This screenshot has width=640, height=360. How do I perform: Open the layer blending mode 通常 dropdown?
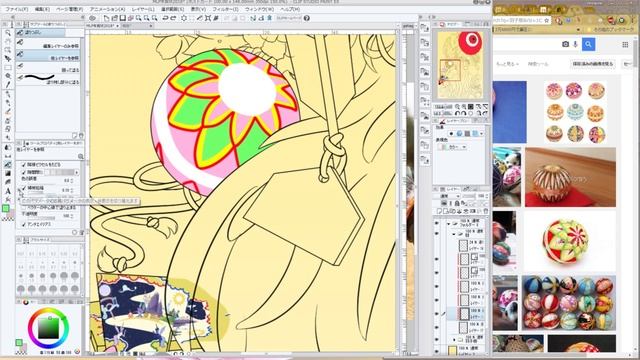447,196
